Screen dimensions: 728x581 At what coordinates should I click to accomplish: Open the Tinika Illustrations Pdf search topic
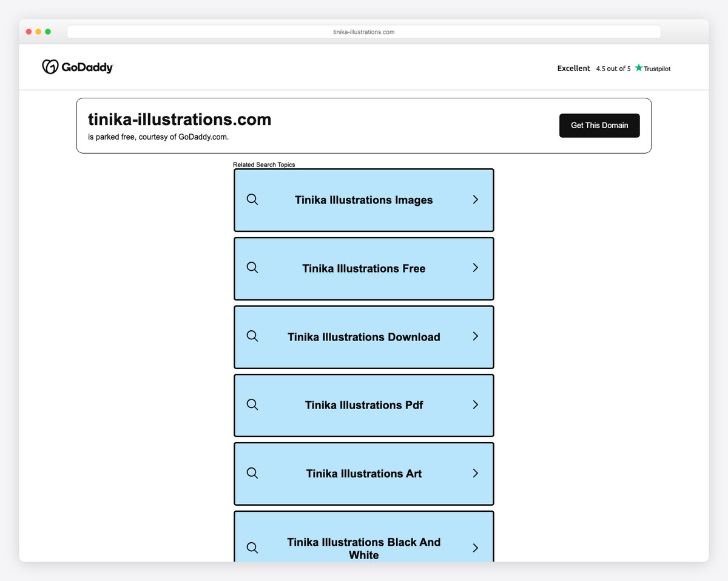click(x=363, y=405)
